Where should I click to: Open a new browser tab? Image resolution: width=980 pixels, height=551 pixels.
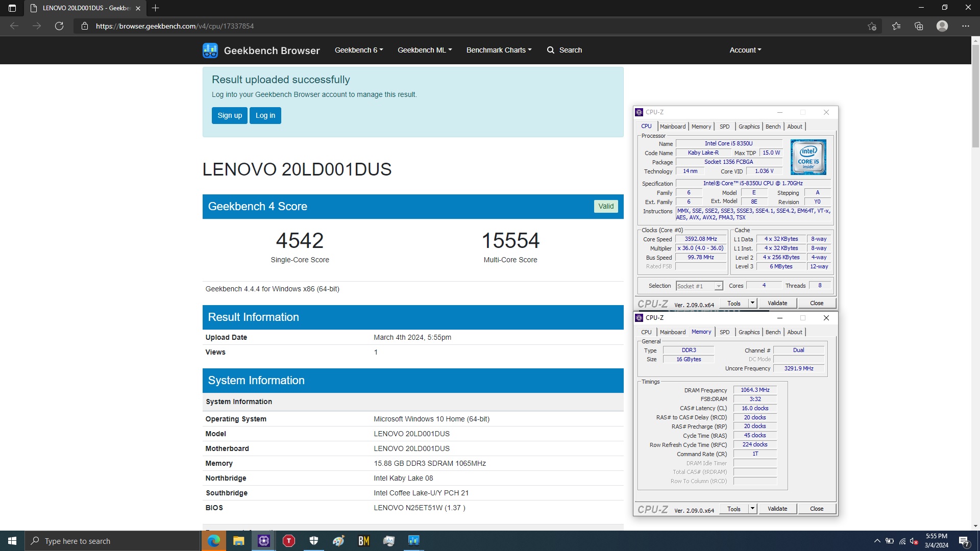pos(156,8)
